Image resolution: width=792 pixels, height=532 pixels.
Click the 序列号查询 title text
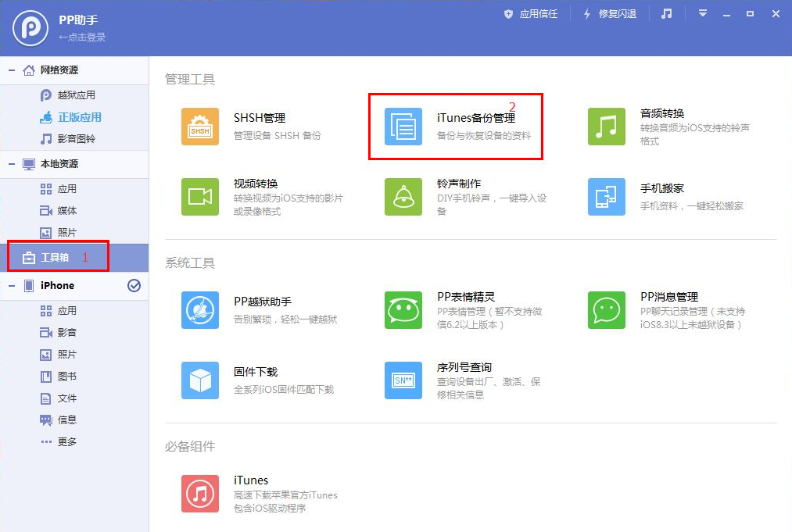[464, 367]
